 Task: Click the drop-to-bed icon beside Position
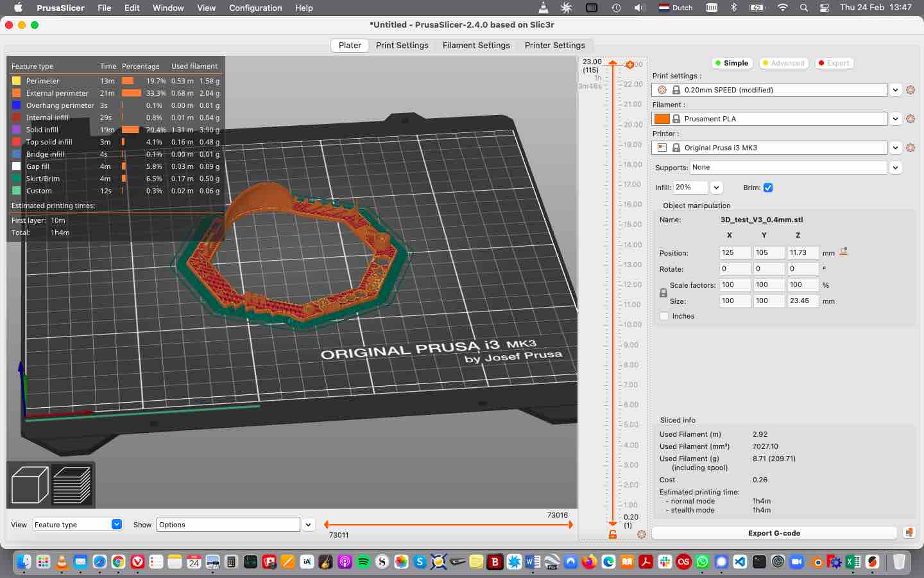pyautogui.click(x=844, y=252)
